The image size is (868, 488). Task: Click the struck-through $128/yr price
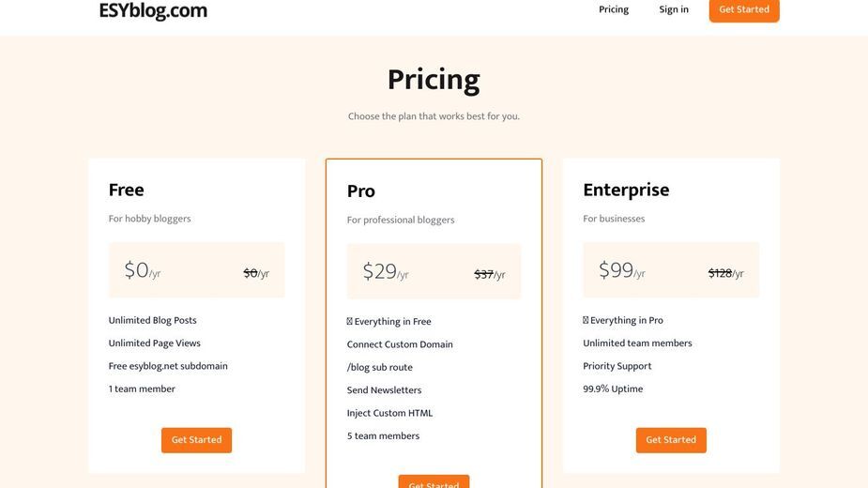[725, 273]
